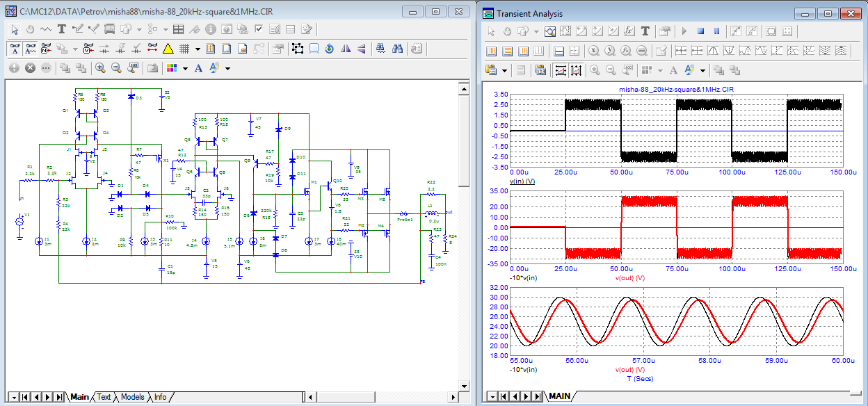
Task: Click the Run (play) button in Transient Analysis
Action: 684,31
